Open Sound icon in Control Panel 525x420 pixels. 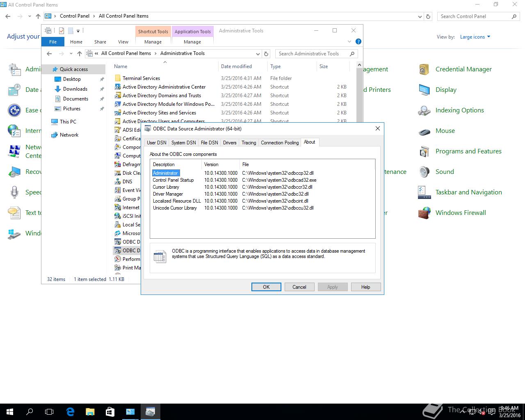coord(424,172)
